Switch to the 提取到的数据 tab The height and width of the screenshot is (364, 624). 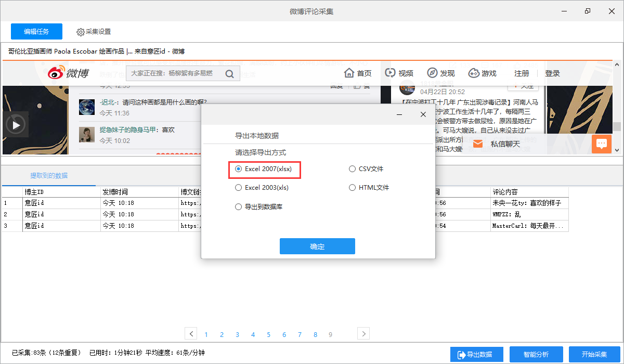(x=49, y=175)
